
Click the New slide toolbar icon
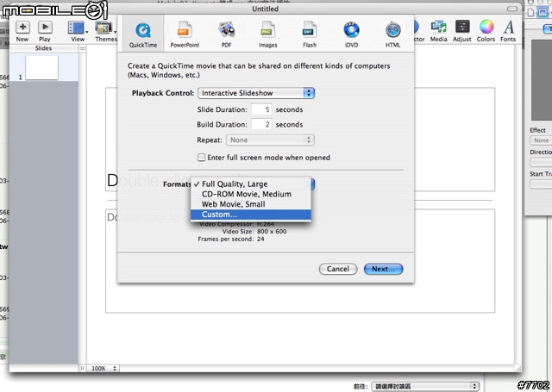[22, 31]
